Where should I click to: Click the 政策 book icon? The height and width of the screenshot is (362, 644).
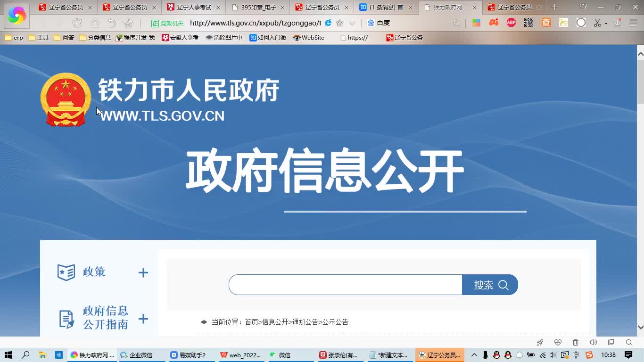(x=66, y=272)
